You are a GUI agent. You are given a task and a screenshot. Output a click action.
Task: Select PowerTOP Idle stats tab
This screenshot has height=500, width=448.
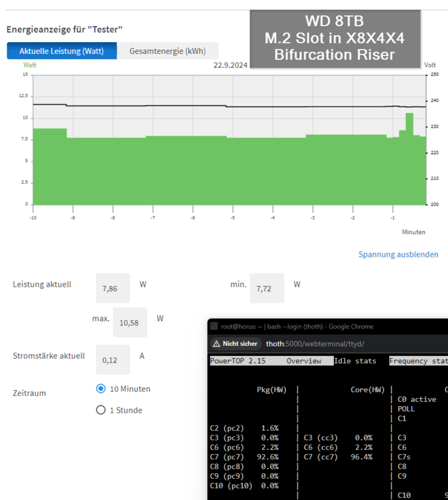355,361
